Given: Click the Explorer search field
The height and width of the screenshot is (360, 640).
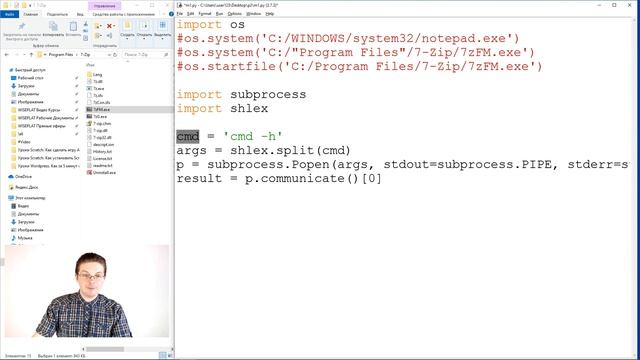Looking at the screenshot, I should coord(146,55).
